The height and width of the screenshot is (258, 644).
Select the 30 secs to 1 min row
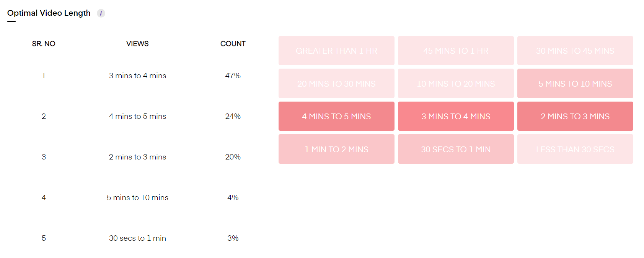[x=137, y=238]
